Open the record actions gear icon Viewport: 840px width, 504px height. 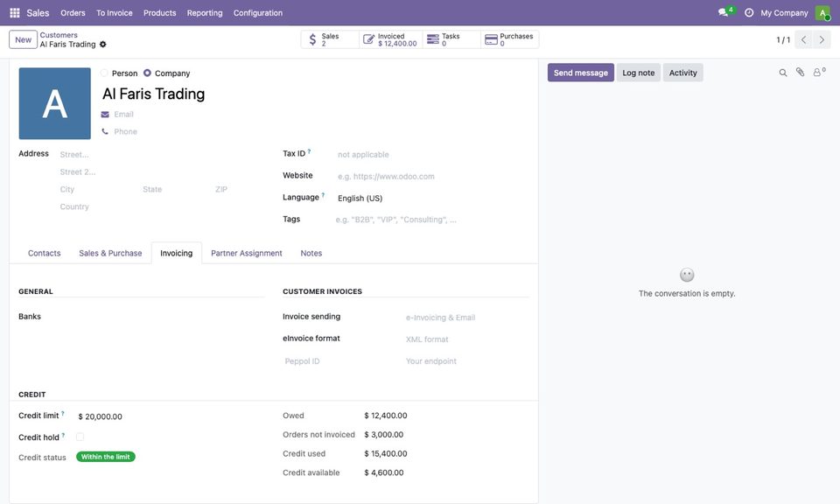pyautogui.click(x=103, y=45)
